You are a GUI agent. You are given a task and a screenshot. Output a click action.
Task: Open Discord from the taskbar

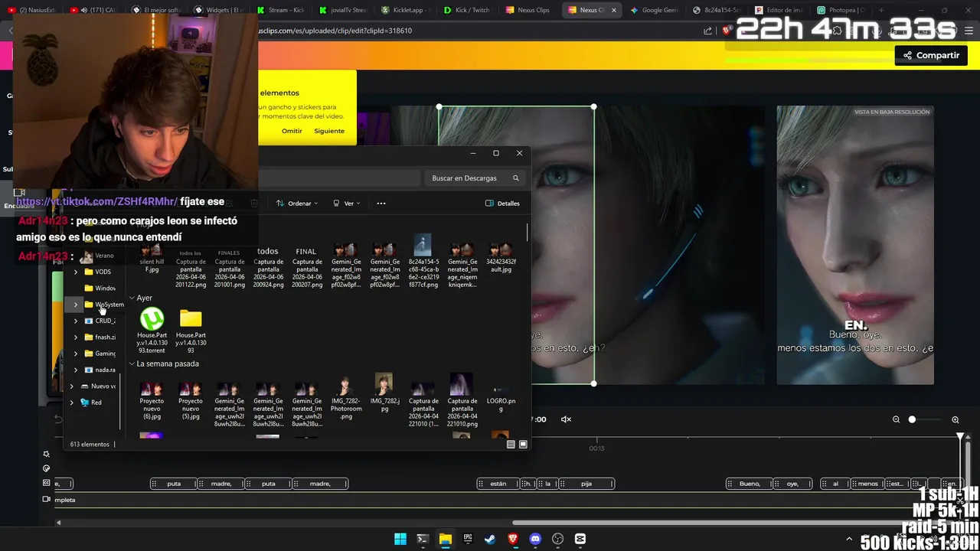pyautogui.click(x=535, y=539)
